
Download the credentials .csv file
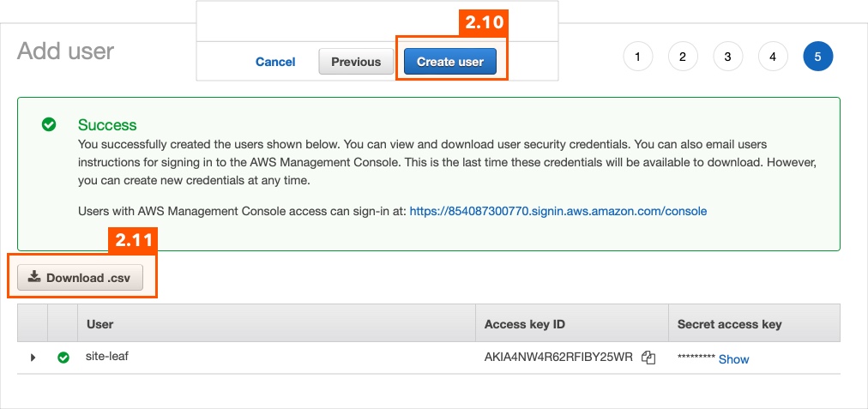(81, 277)
